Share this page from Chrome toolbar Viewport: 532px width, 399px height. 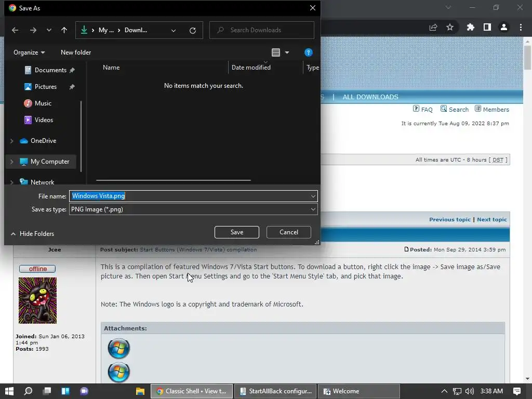[x=433, y=27]
